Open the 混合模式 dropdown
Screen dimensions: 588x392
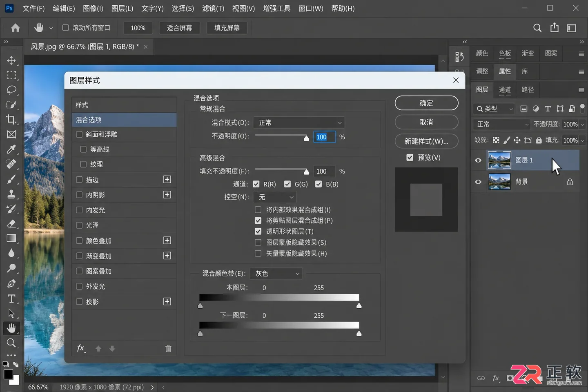299,122
